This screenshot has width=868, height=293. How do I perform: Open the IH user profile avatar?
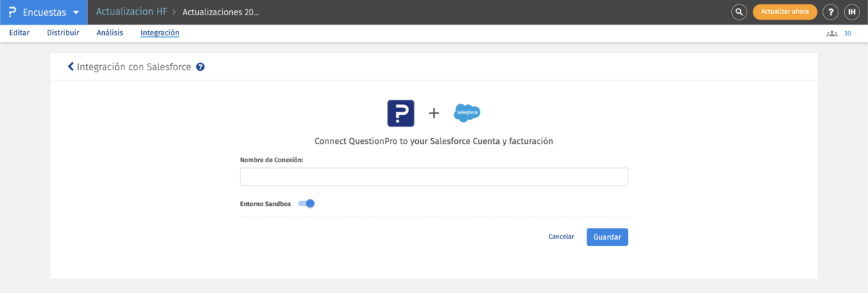852,12
